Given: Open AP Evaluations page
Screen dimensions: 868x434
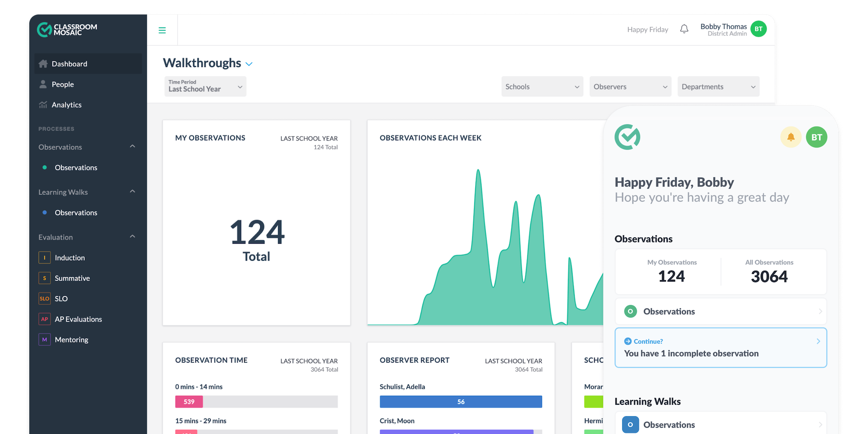Looking at the screenshot, I should coord(78,319).
